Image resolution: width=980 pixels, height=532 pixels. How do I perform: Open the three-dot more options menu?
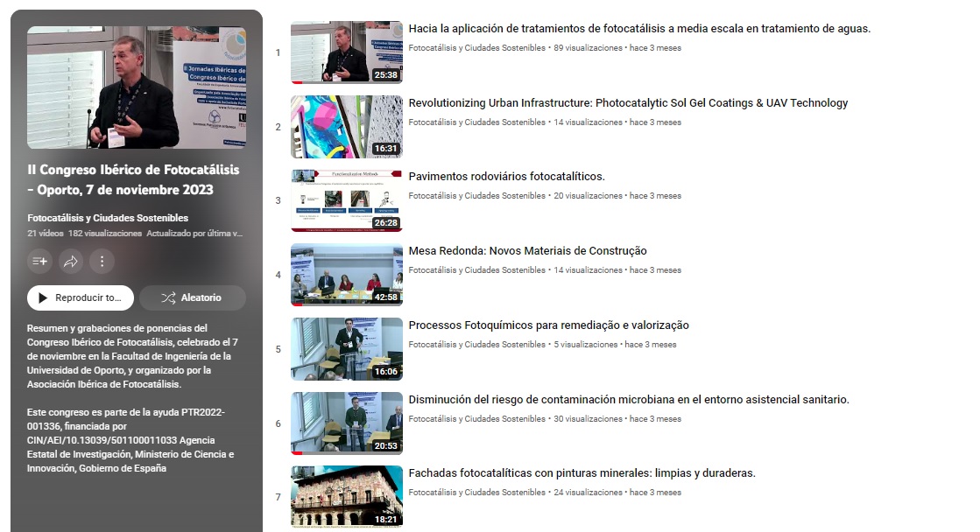click(102, 261)
